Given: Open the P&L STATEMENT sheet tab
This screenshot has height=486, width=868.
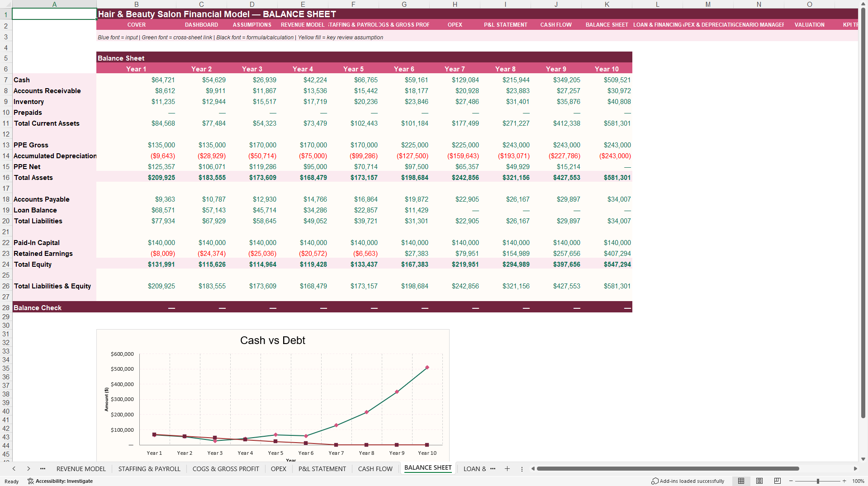Looking at the screenshot, I should pyautogui.click(x=322, y=469).
